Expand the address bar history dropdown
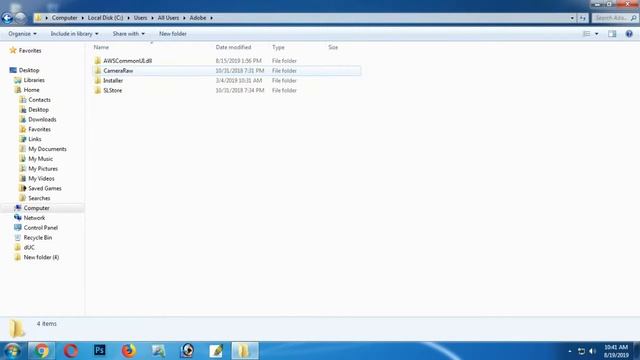Image resolution: width=640 pixels, height=360 pixels. pos(572,18)
